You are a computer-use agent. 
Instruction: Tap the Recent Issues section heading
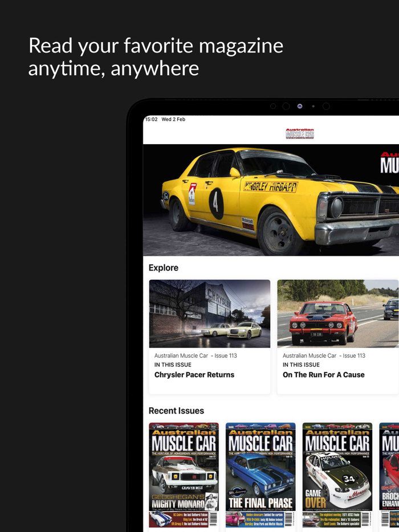[x=176, y=411]
